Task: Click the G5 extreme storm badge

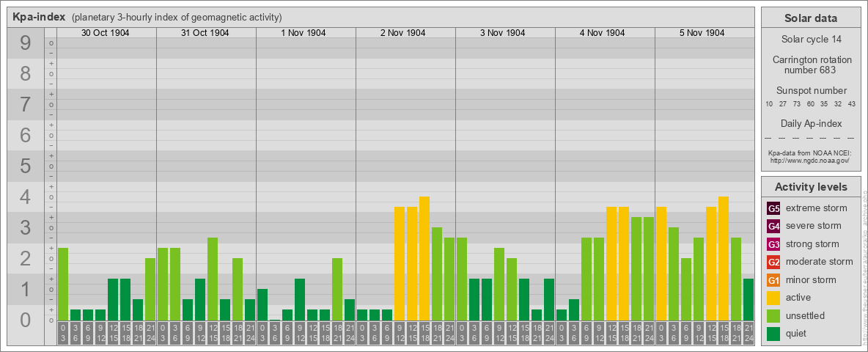Action: pos(773,209)
